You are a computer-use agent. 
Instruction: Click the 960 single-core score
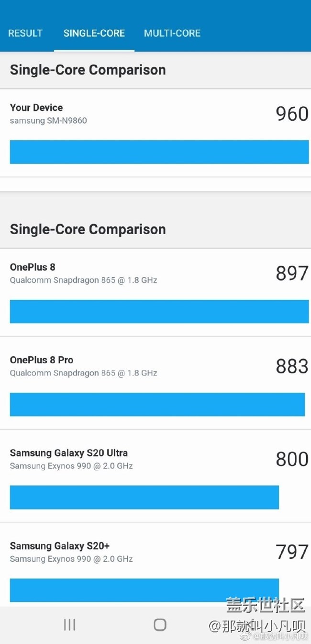click(x=292, y=114)
